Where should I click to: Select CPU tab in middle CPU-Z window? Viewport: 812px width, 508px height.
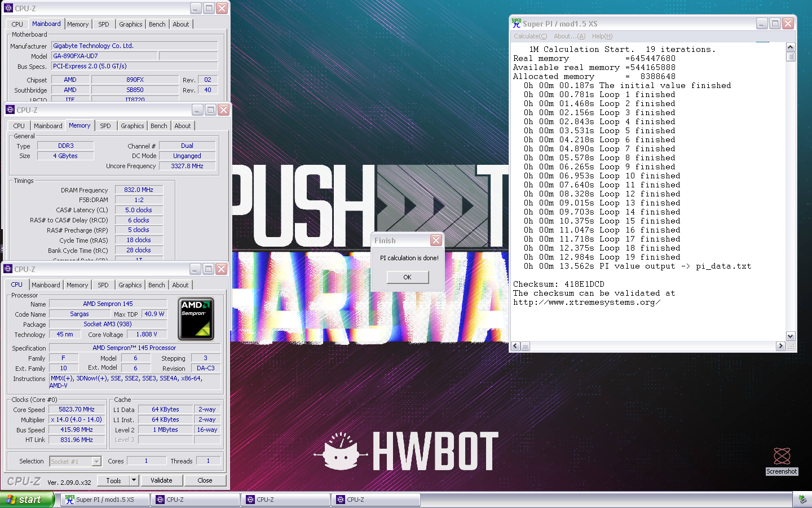tap(19, 126)
